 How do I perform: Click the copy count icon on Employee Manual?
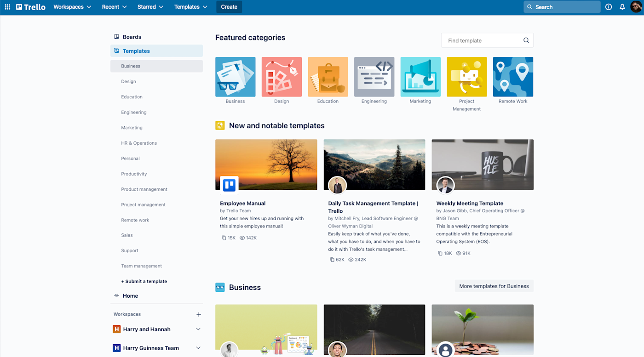pos(224,238)
